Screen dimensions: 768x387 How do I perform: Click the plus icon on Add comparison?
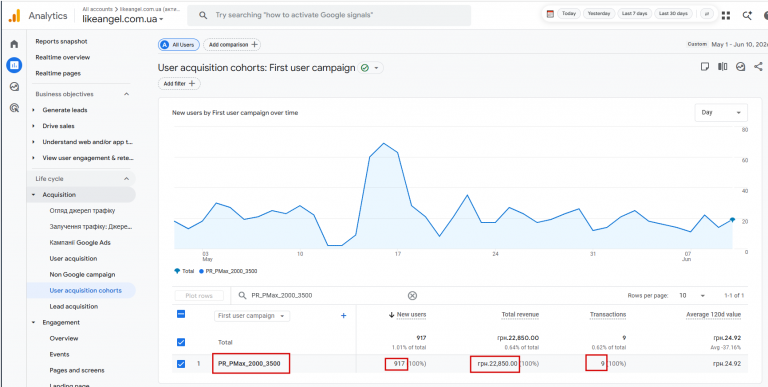pyautogui.click(x=254, y=45)
